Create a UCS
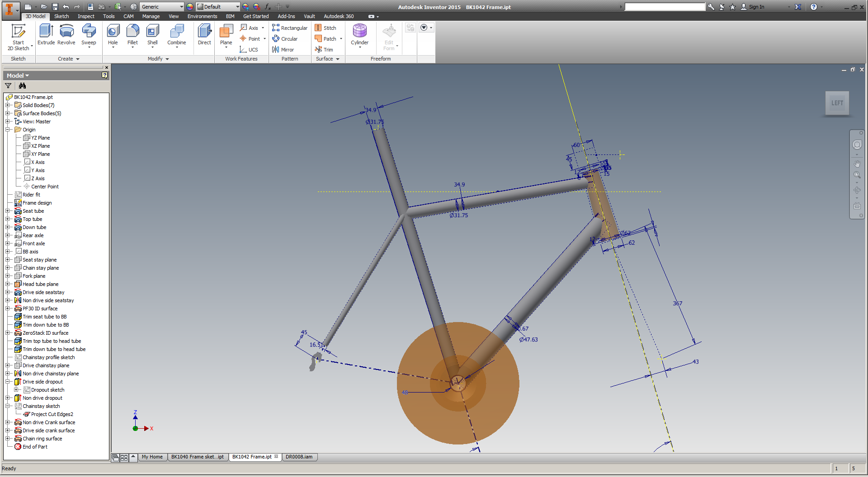 click(x=249, y=50)
